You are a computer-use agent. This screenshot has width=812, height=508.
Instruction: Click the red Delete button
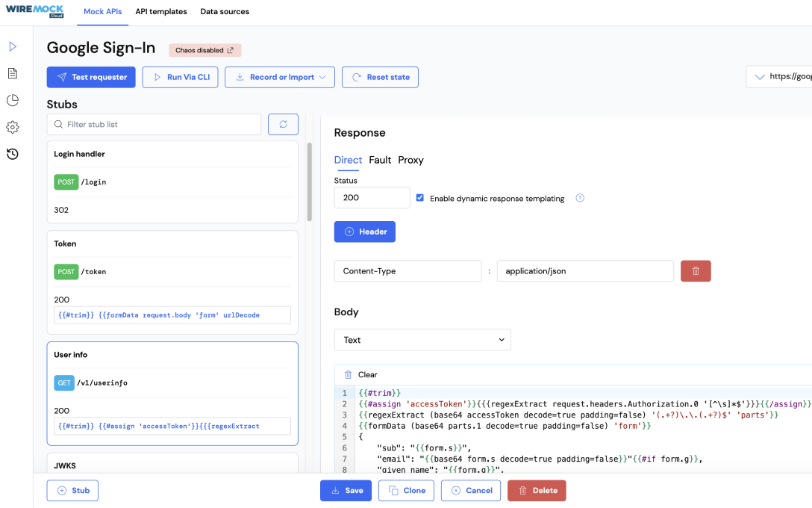click(x=537, y=490)
